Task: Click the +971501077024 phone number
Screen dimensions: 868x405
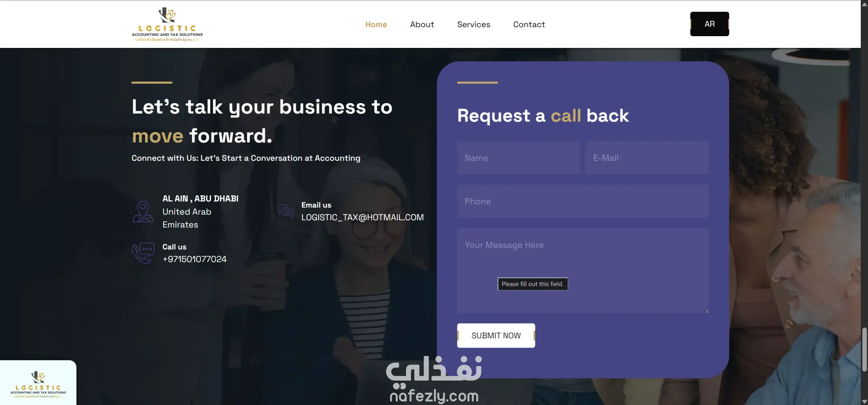Action: tap(194, 259)
